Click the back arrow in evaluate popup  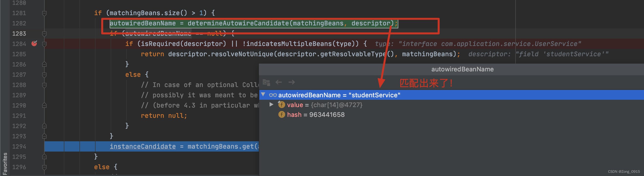click(279, 82)
